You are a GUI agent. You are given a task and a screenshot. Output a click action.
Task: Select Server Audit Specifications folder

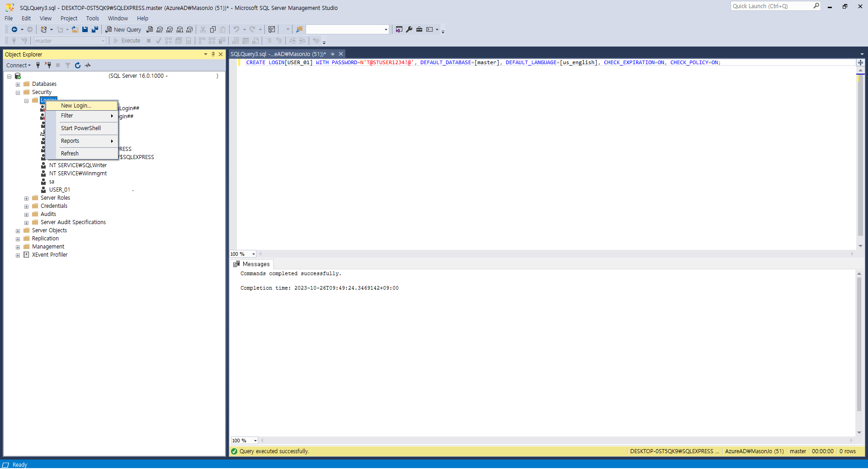[73, 222]
